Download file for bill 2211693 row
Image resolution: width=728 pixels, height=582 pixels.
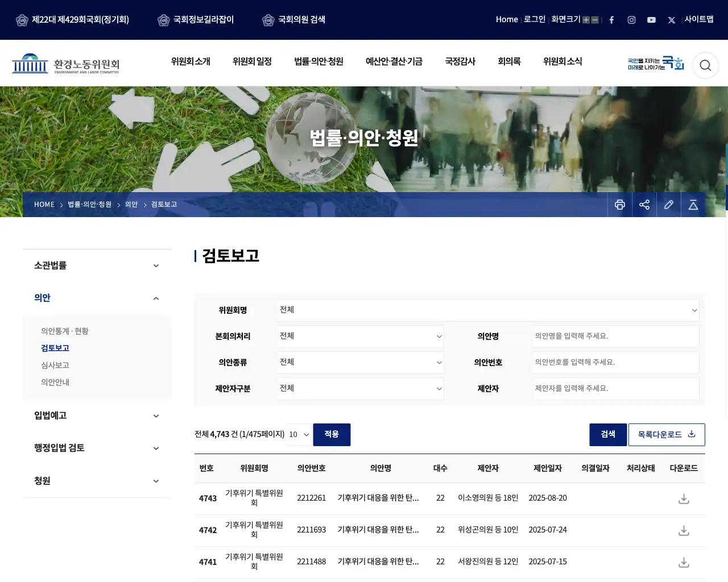pyautogui.click(x=684, y=530)
